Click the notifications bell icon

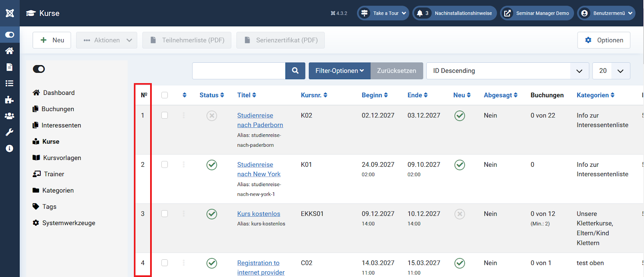(x=420, y=13)
